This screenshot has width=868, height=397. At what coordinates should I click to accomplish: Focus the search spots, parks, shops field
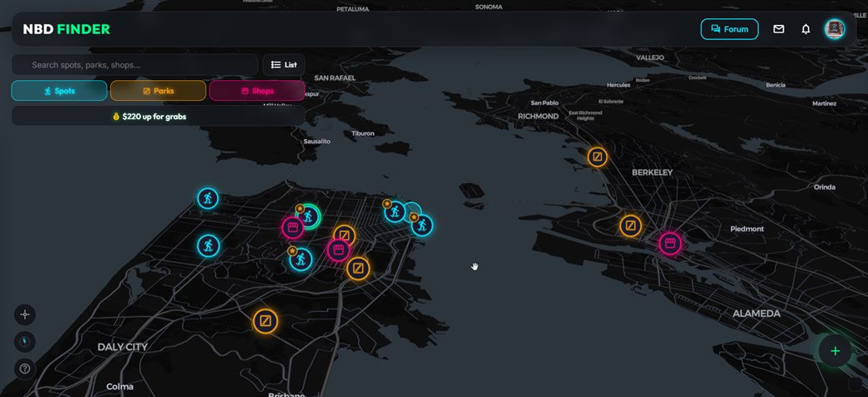click(135, 65)
